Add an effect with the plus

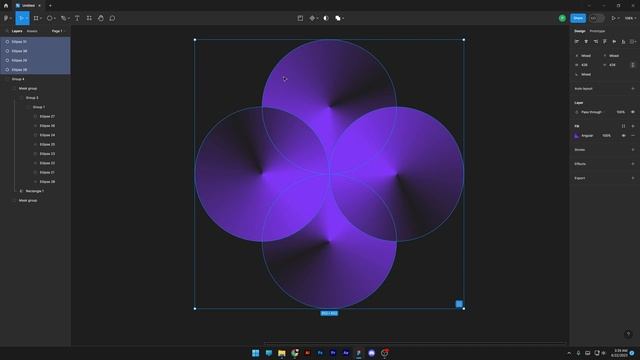pyautogui.click(x=633, y=164)
